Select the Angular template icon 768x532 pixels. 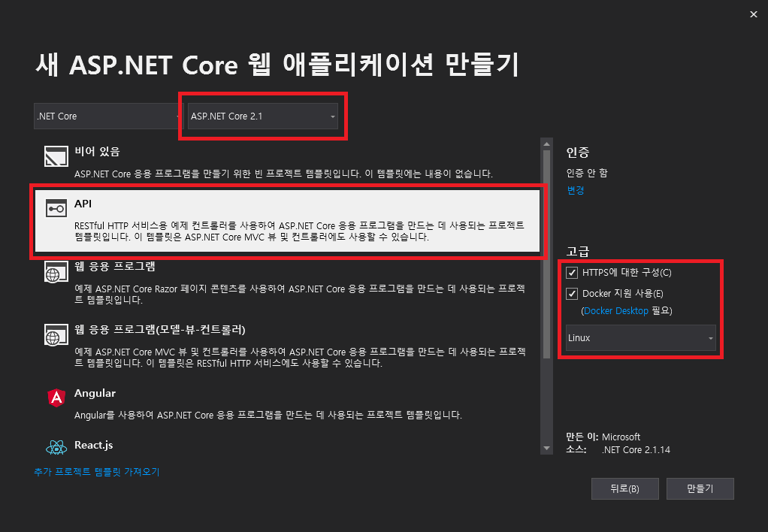(x=56, y=397)
